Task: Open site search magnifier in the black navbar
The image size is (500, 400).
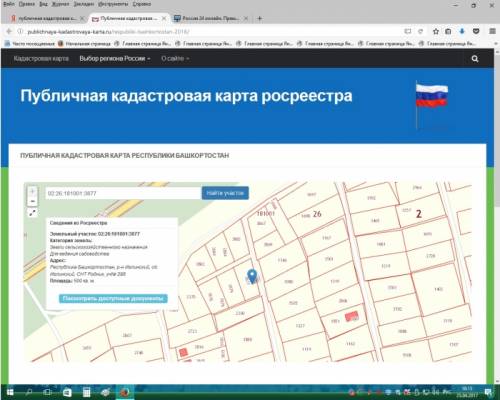Action: coord(475,59)
